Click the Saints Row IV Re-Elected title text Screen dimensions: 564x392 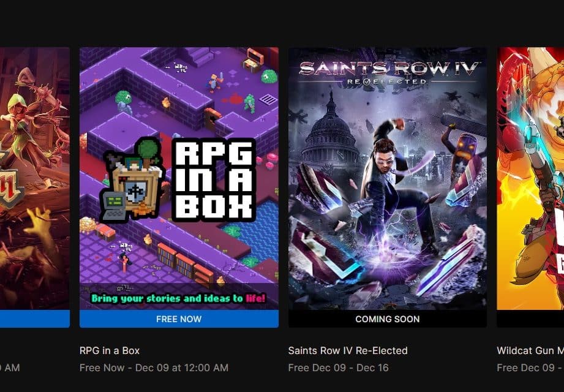(348, 350)
